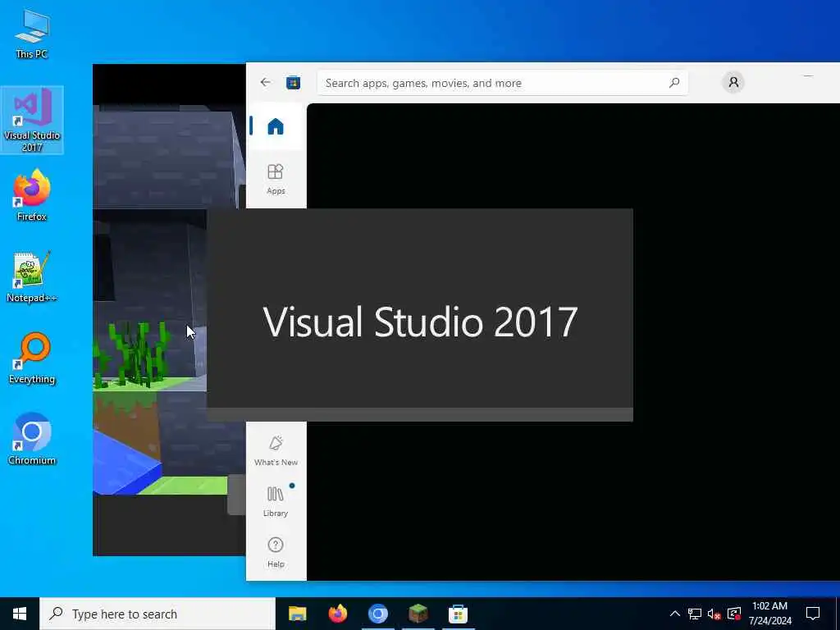This screenshot has height=630, width=840.
Task: Open the Windows Start menu
Action: click(x=20, y=614)
